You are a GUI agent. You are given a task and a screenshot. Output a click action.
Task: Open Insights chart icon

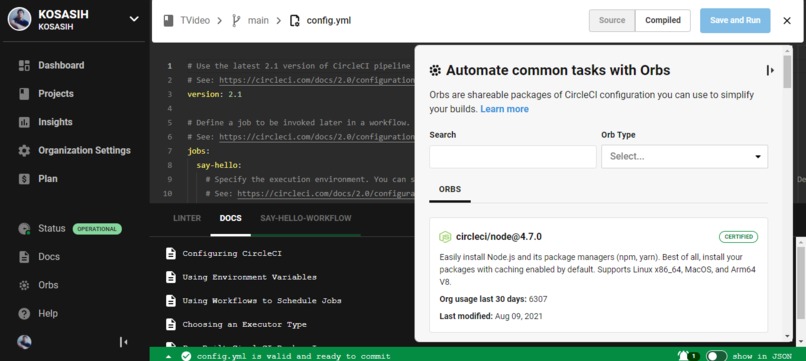[24, 122]
